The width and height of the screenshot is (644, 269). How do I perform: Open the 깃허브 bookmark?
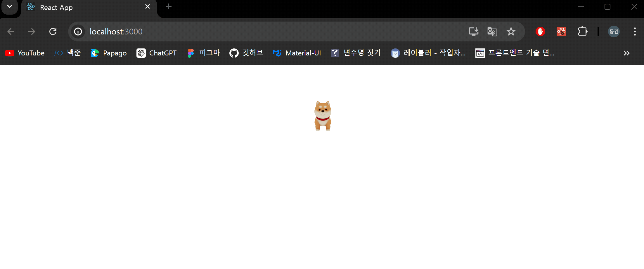[246, 53]
